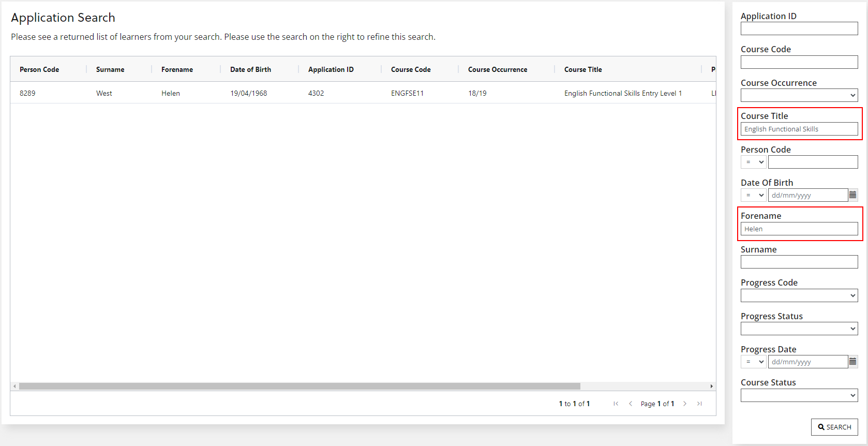Click date of birth 19/04/1968 cell
The height and width of the screenshot is (446, 868).
(x=249, y=93)
